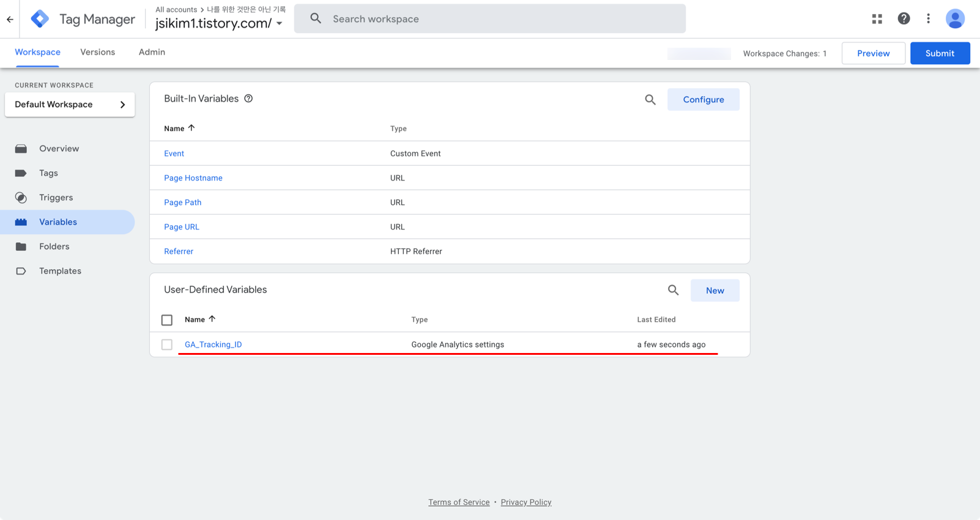Image resolution: width=980 pixels, height=520 pixels.
Task: Open Variables via its sidebar icon
Action: (21, 222)
